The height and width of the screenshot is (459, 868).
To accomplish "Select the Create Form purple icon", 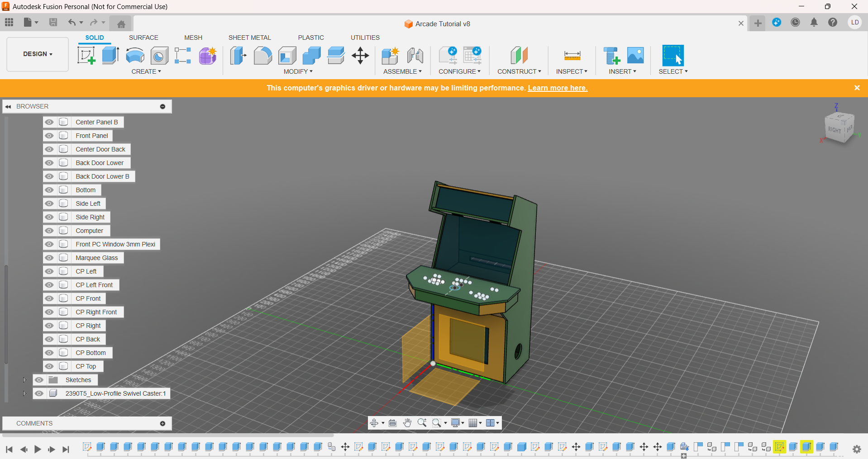I will pos(208,56).
